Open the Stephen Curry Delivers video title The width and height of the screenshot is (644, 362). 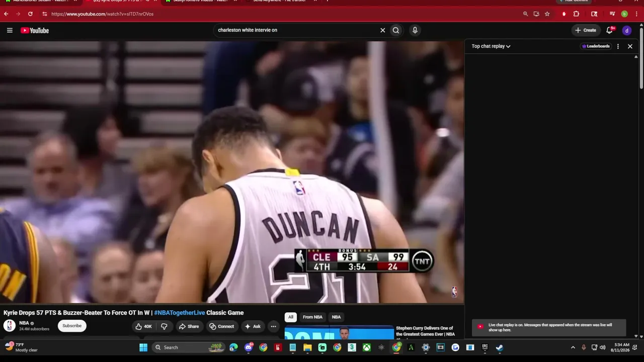(425, 331)
